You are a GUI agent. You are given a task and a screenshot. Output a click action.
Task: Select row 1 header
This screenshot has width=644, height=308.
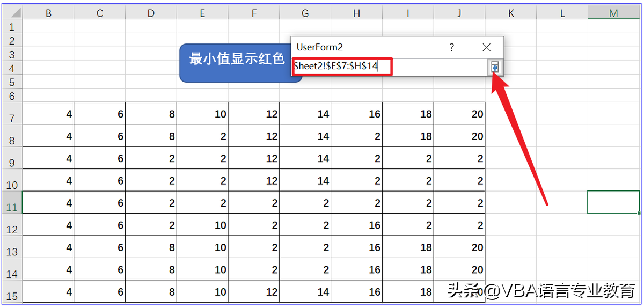12,26
